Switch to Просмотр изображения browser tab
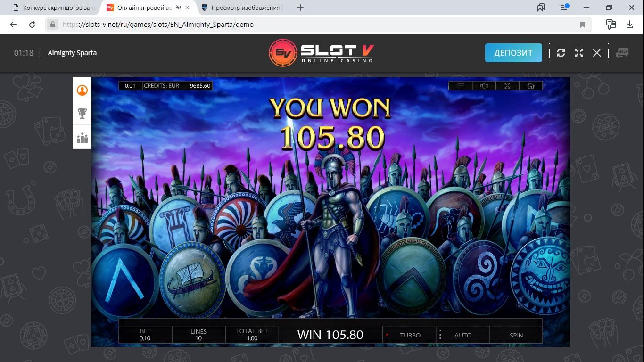The width and height of the screenshot is (644, 362). tap(241, 8)
